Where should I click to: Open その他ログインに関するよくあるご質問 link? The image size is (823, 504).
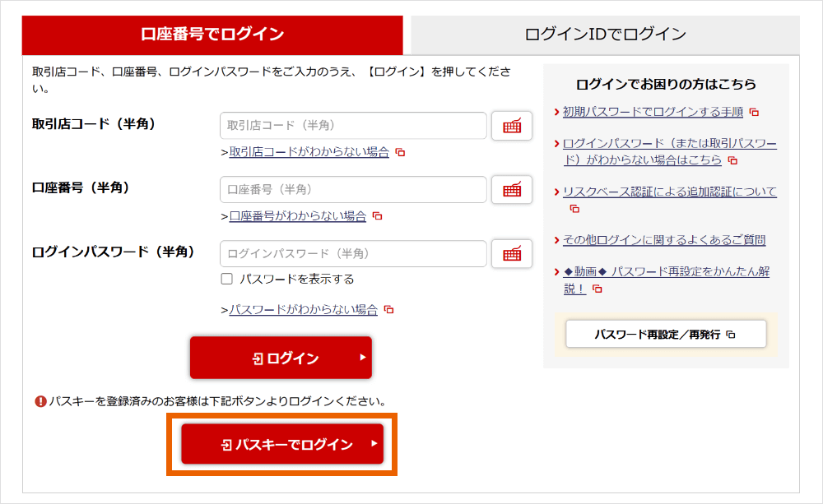coord(664,240)
